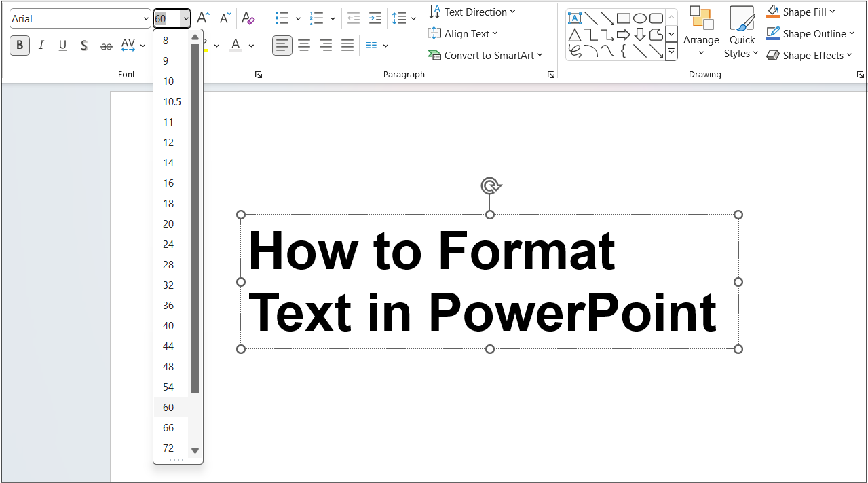Select Arc shape in gallery
This screenshot has width=868, height=483.
pos(591,51)
